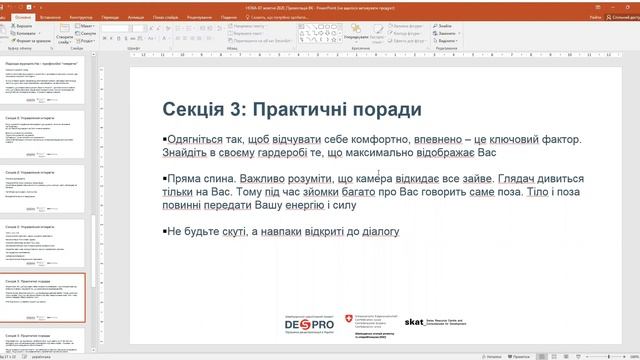Cut selection with Вирізати

pyautogui.click(x=22, y=26)
